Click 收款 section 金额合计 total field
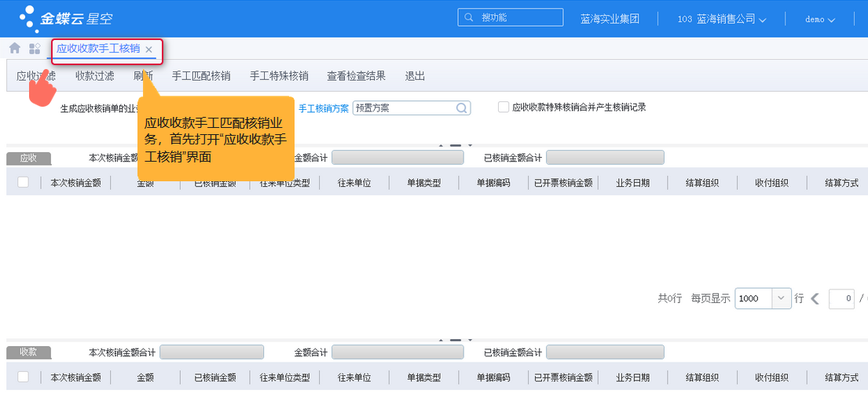This screenshot has width=868, height=412. click(x=397, y=352)
